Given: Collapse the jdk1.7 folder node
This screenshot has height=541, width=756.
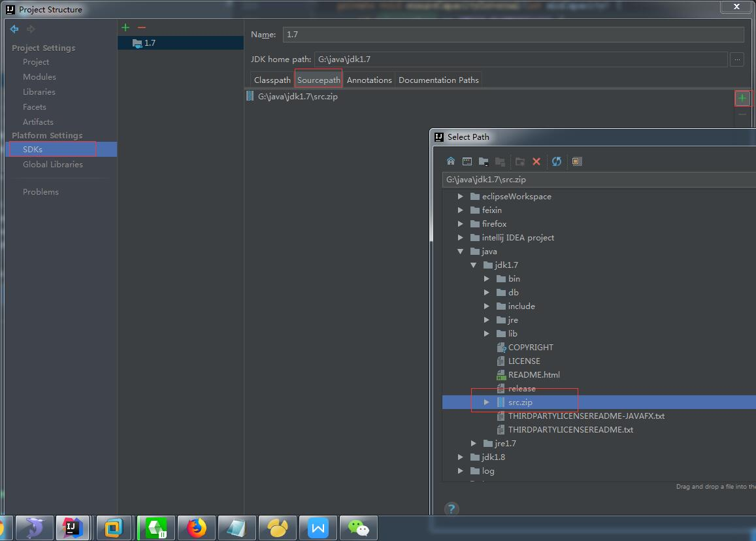Looking at the screenshot, I should pos(474,265).
